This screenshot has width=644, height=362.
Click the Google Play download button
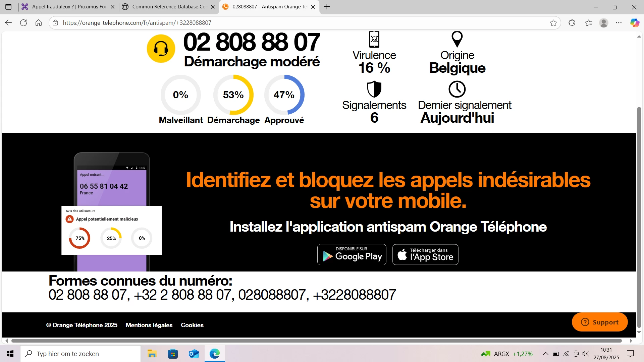352,255
